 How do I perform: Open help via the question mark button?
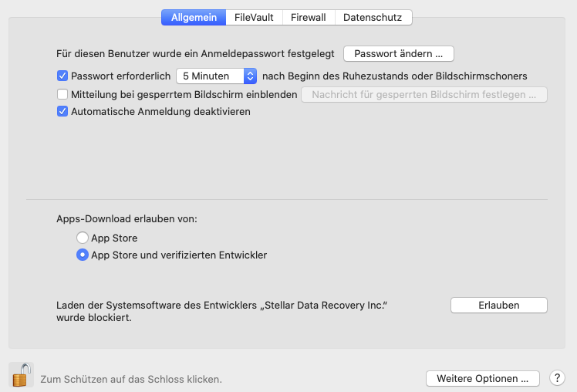[557, 377]
